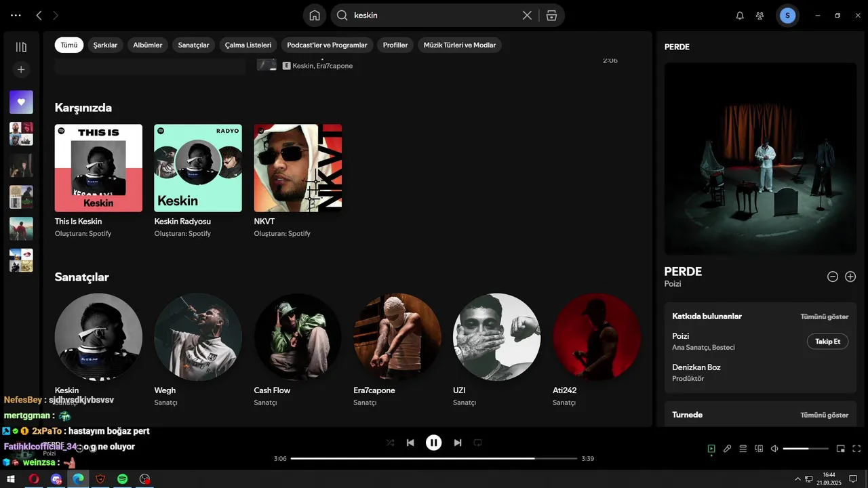Go forward with the right arrow
Image resolution: width=868 pixels, height=488 pixels.
coord(56,15)
